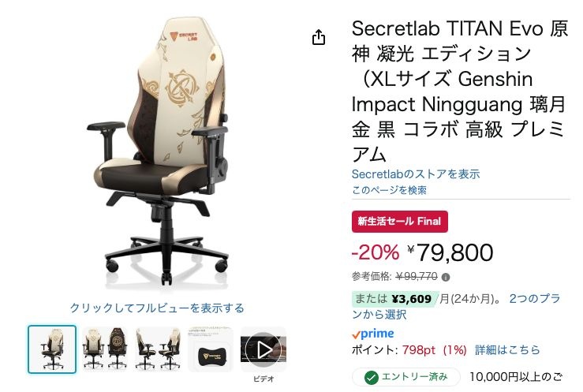
Task: Click クリックしてフルビューを表示する text
Action: [157, 308]
